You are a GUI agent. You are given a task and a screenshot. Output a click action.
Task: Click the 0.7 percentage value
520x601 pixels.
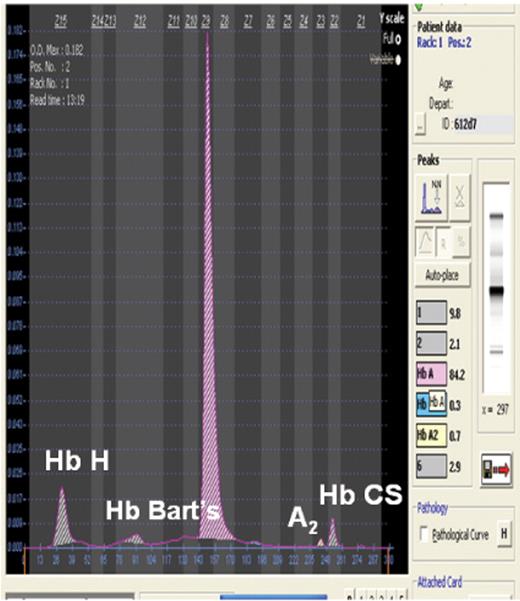coord(455,436)
